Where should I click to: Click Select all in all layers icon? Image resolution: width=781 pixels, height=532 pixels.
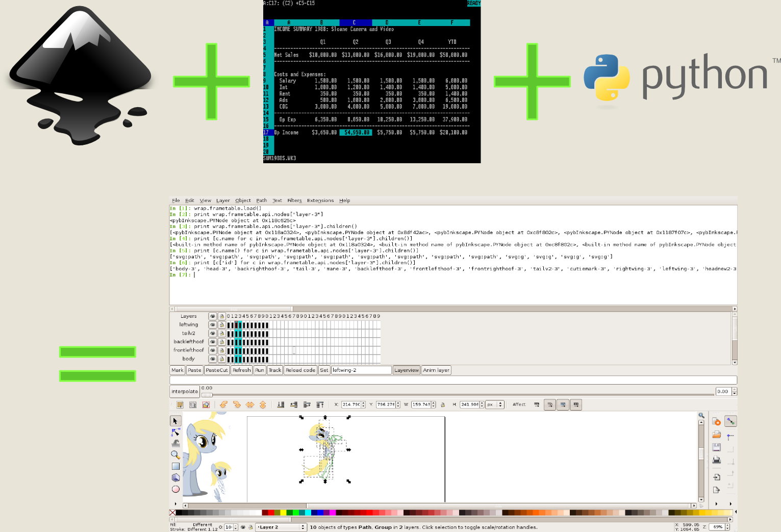(x=193, y=404)
